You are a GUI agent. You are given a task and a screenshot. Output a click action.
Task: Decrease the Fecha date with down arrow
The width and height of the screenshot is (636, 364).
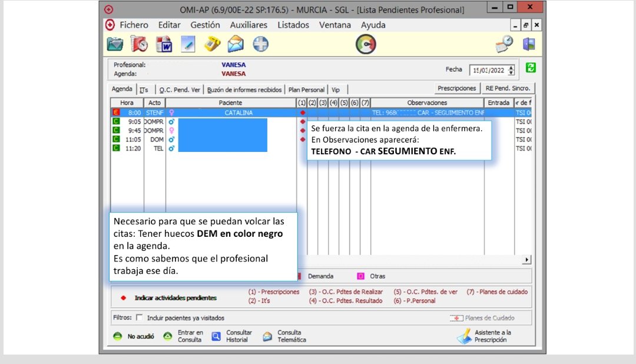pos(511,72)
